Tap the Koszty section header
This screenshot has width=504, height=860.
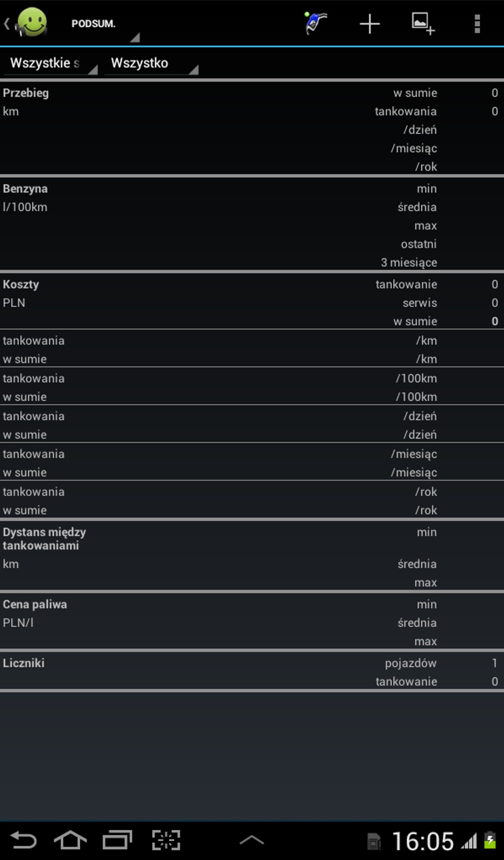tap(21, 284)
